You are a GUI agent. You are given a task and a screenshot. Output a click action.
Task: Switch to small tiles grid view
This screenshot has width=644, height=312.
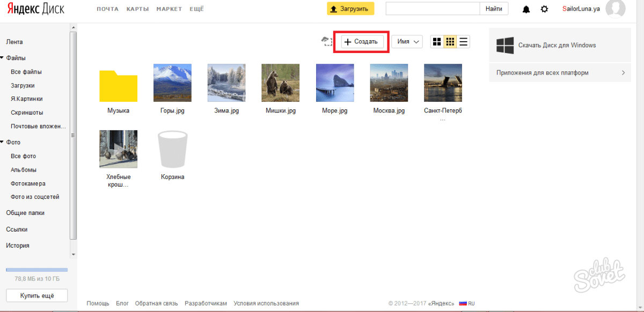point(450,42)
